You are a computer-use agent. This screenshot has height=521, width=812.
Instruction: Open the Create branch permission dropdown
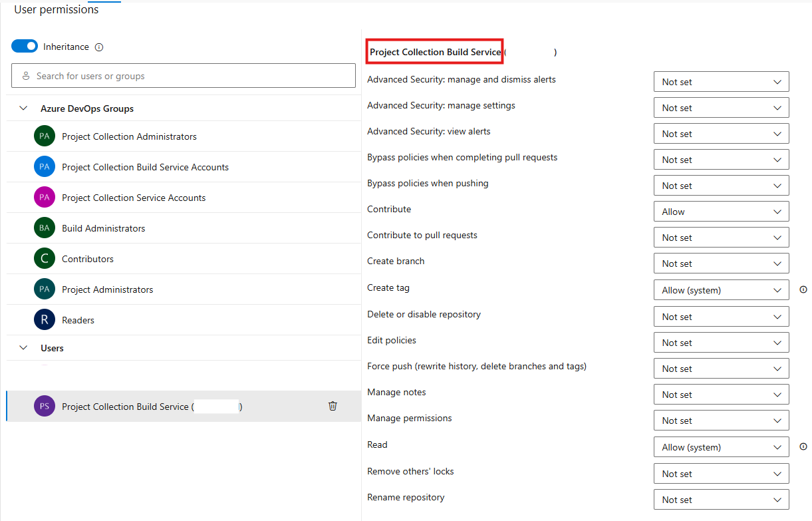click(x=722, y=263)
